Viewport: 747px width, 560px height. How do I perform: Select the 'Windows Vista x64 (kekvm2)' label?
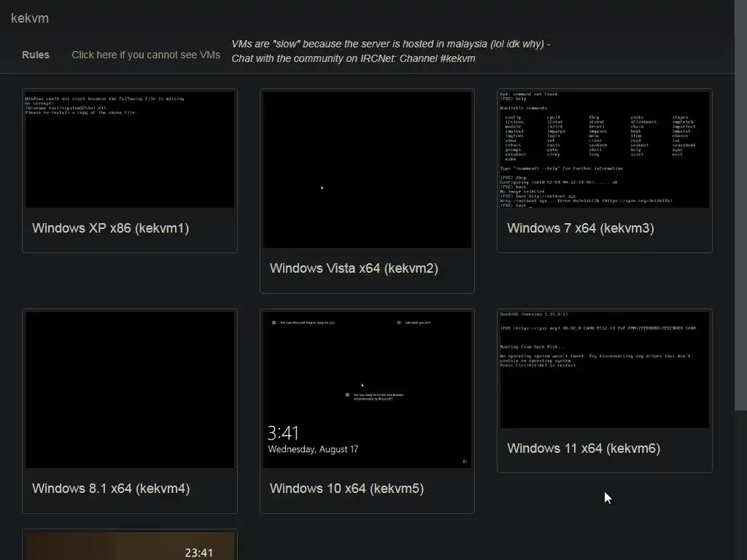[x=354, y=268]
